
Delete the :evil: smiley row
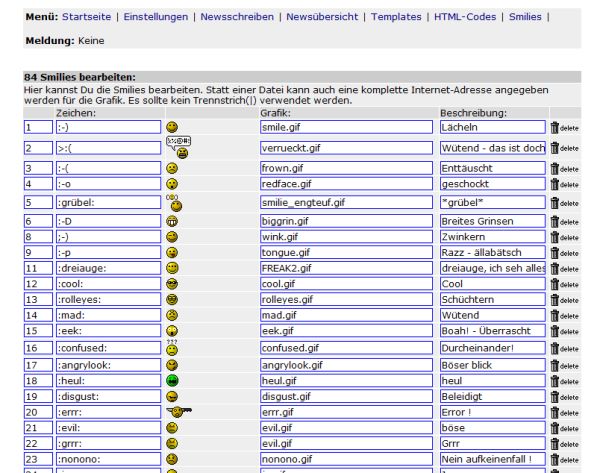(x=564, y=429)
